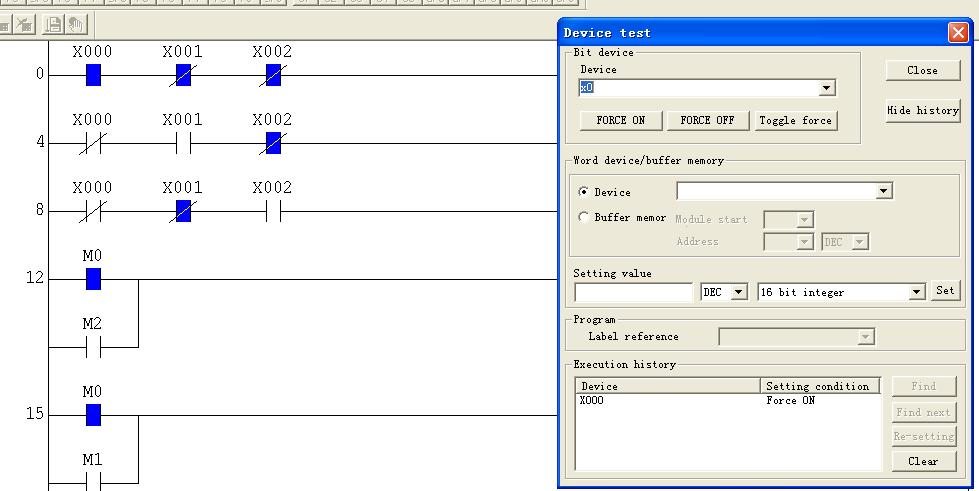
Task: Select the M2 parallel contact
Action: coord(93,347)
